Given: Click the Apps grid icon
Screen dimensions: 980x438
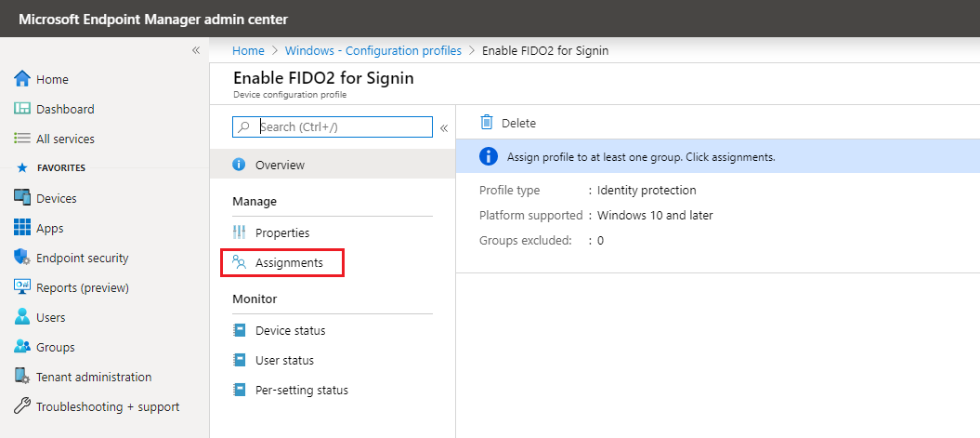Looking at the screenshot, I should click(x=22, y=228).
